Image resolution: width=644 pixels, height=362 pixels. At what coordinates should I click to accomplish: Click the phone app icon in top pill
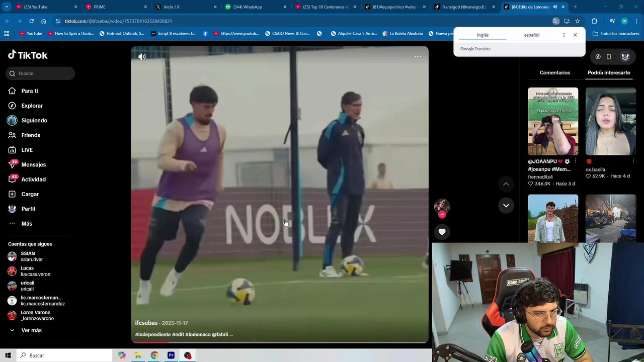coord(609,57)
